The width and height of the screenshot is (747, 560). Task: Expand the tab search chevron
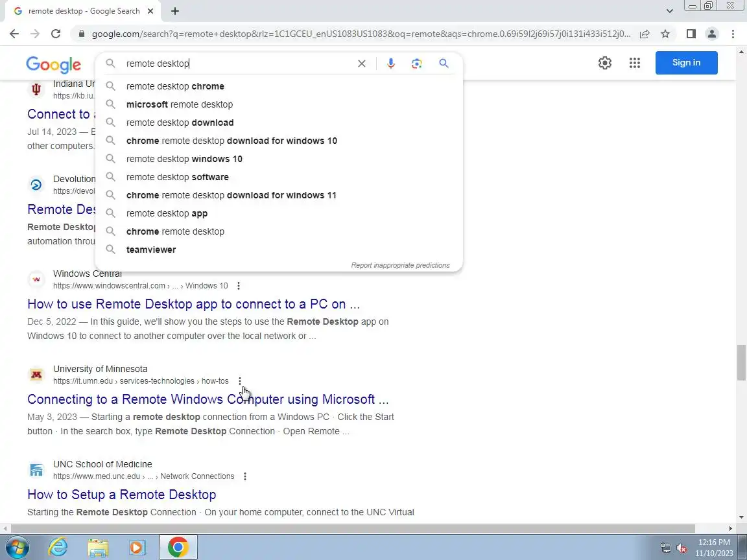coord(669,11)
